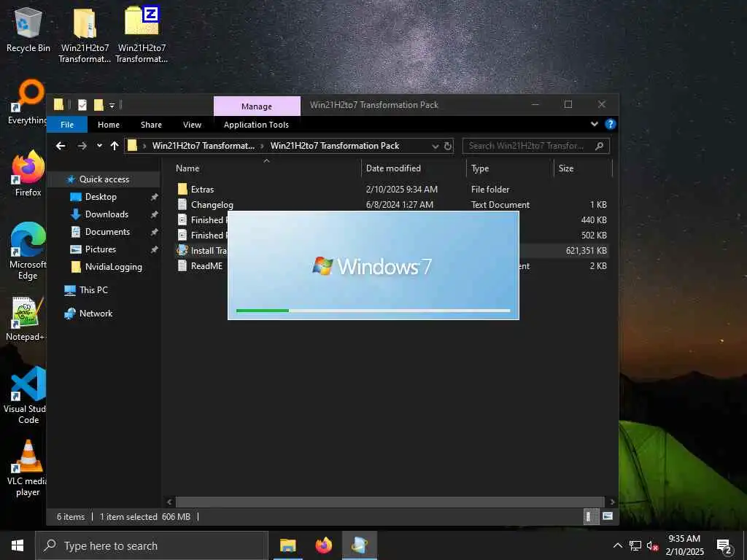Launch the Visual Studio Code desktop shortcut
This screenshot has height=560, width=747.
26,395
